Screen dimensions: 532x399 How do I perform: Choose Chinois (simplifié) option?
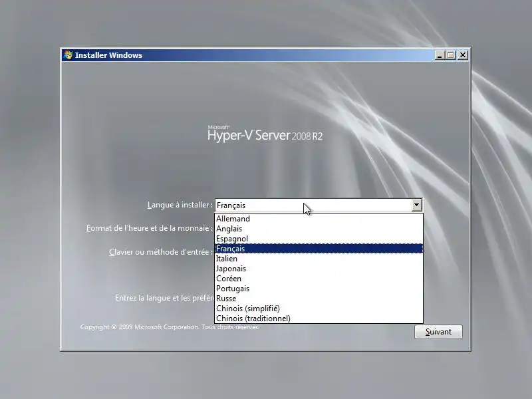[319, 309]
